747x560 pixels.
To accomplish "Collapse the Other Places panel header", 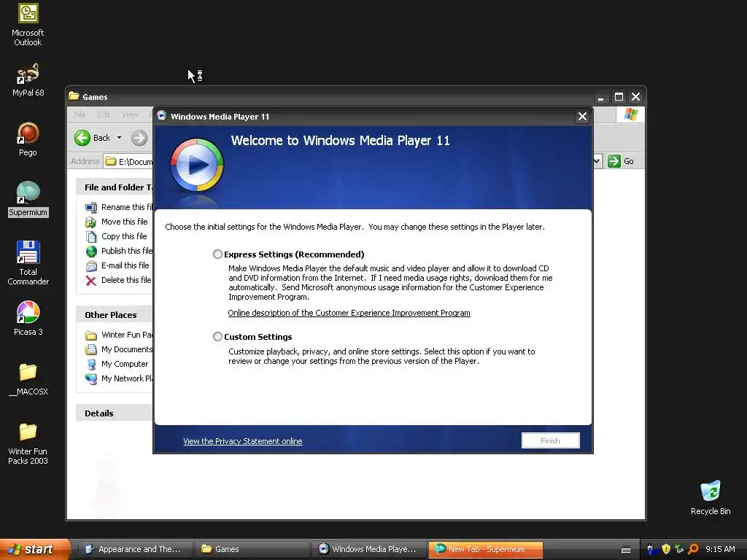I will (x=115, y=315).
